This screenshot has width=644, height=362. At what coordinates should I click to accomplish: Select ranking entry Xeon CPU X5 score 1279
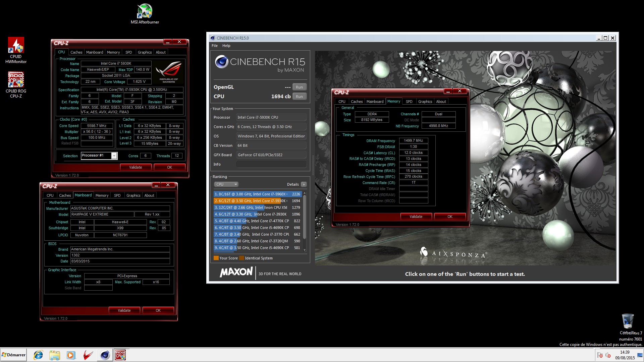[x=257, y=207]
